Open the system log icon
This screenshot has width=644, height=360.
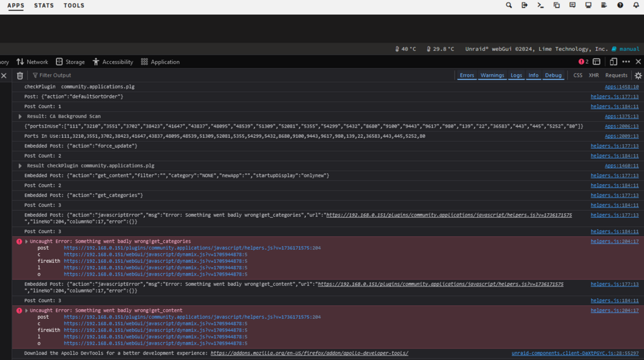(604, 5)
